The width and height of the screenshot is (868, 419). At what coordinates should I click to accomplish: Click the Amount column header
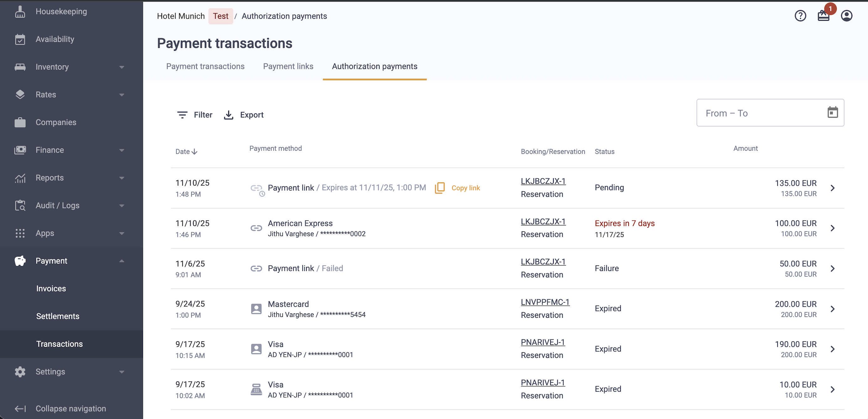coord(745,148)
